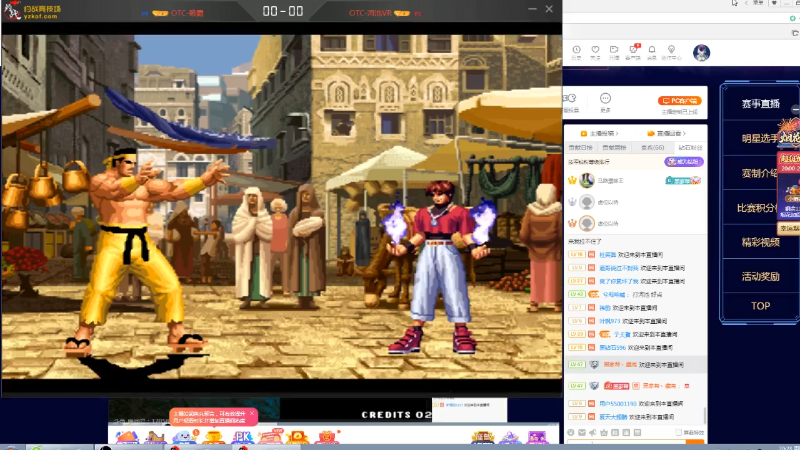Click the purple gift icon at far right of gift bar

(537, 437)
